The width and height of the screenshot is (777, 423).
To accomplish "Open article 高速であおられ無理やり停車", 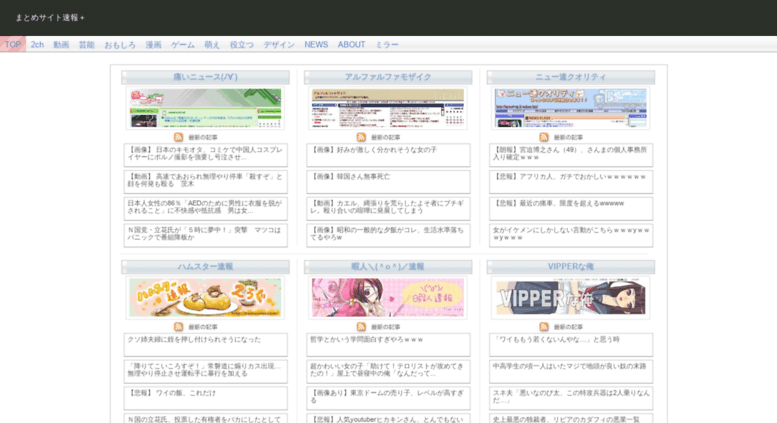I will pyautogui.click(x=206, y=182).
